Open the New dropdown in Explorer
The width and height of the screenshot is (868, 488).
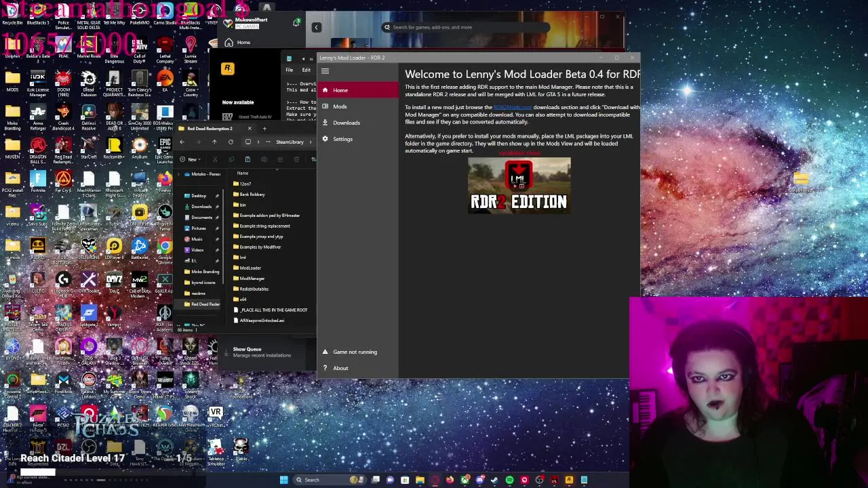pyautogui.click(x=190, y=159)
